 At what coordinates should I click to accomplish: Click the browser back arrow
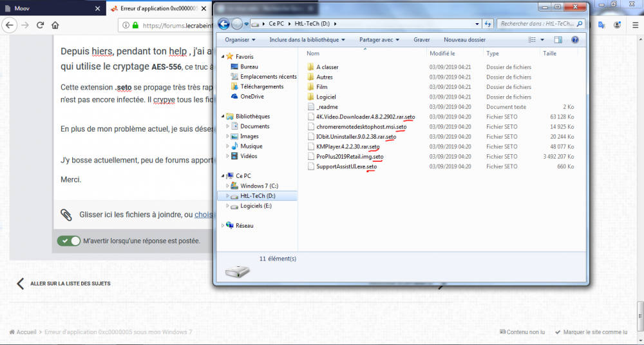click(10, 25)
